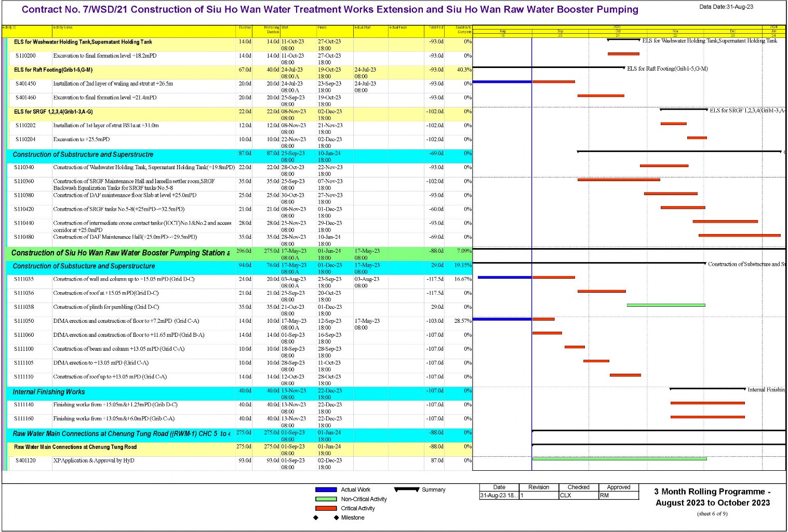The width and height of the screenshot is (788, 532).
Task: Select activity ID S110360
Action: pyautogui.click(x=24, y=181)
